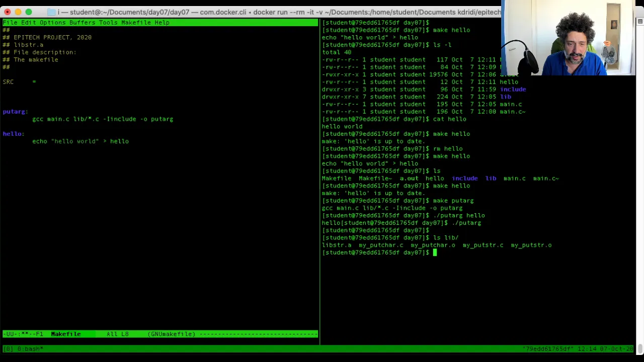Open the Emacs Edit menu
This screenshot has width=644, height=362.
coord(28,23)
